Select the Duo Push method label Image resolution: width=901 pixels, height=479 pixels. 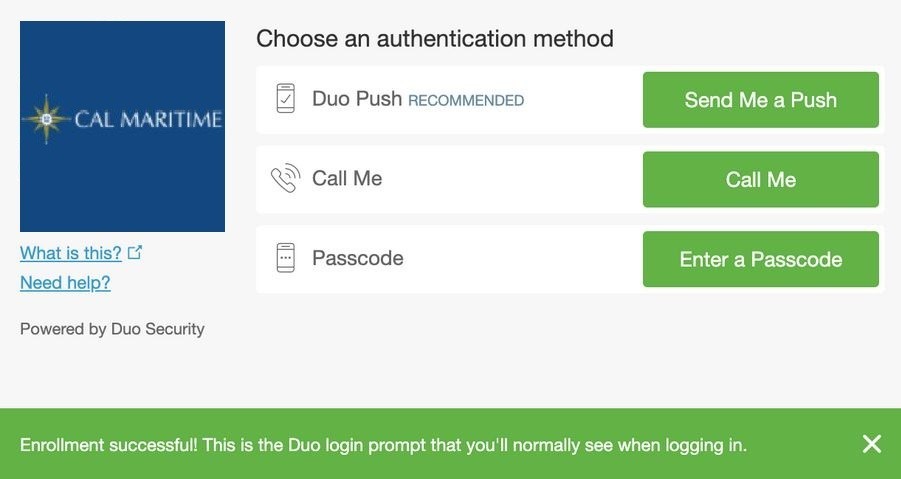point(357,99)
